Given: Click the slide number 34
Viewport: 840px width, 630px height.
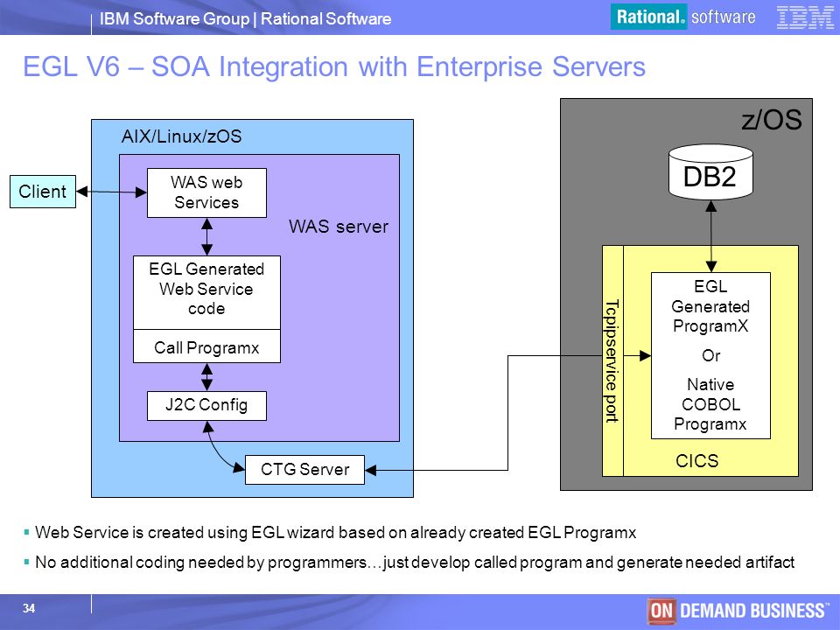Looking at the screenshot, I should click(28, 608).
